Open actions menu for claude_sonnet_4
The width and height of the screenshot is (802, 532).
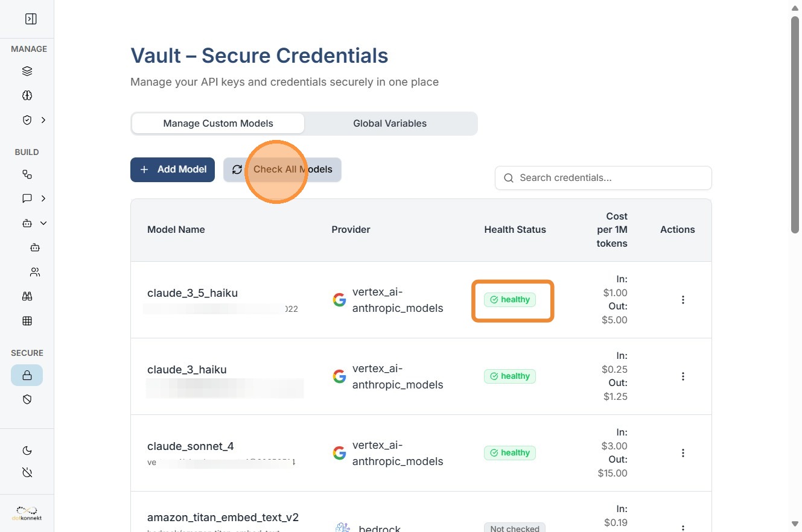pos(683,453)
